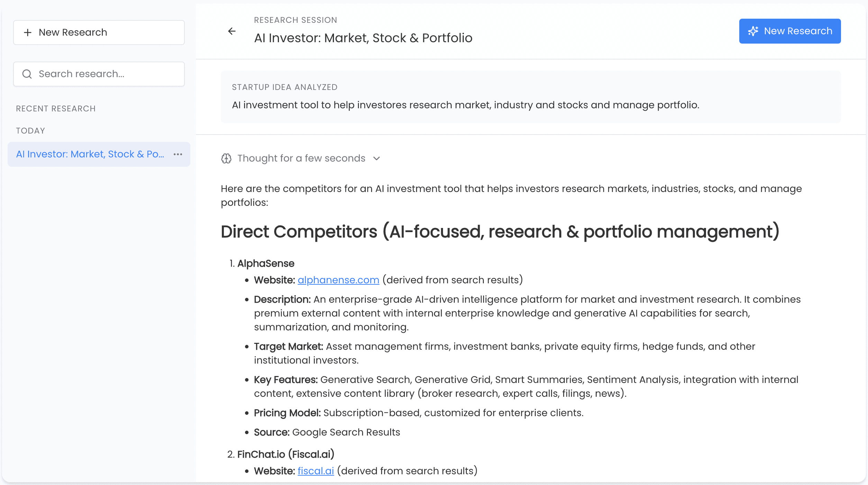The width and height of the screenshot is (868, 485).
Task: Click the "Direct Competitors" heading
Action: click(500, 232)
